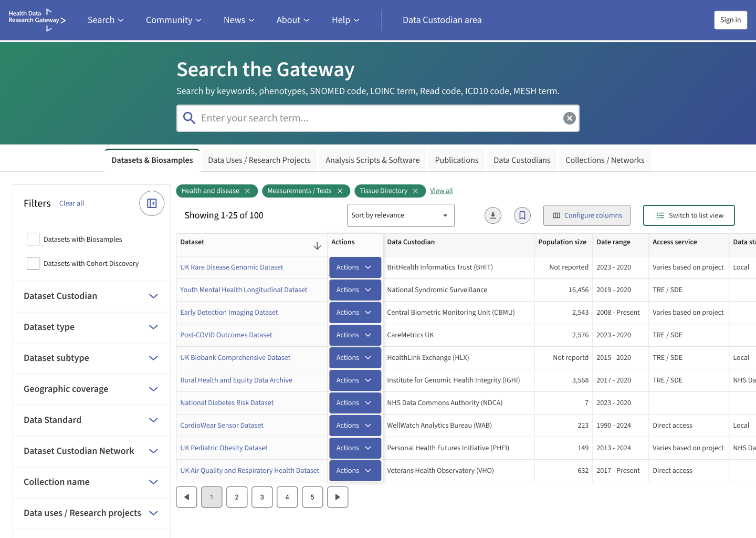Open UK Biobank Comprehensive Dataset
The height and width of the screenshot is (538, 756).
(235, 358)
